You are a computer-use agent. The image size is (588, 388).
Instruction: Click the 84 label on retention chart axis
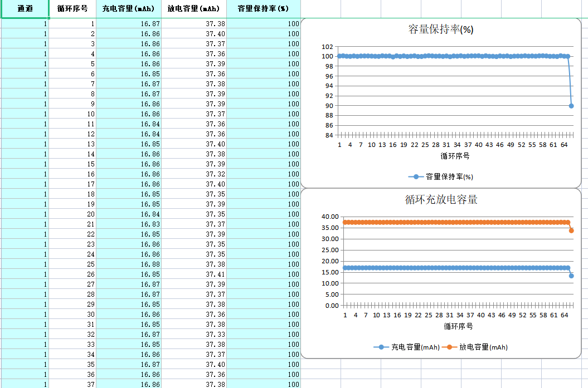click(329, 135)
